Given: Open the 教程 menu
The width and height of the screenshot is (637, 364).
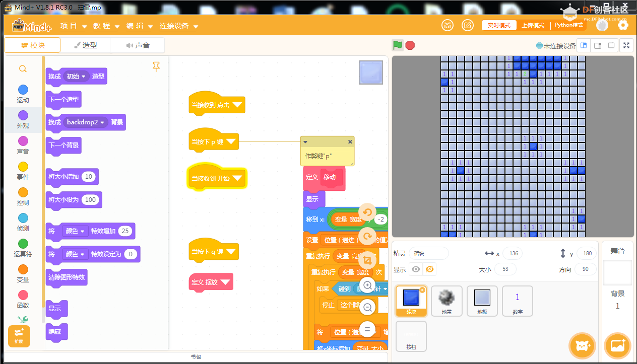Looking at the screenshot, I should tap(106, 26).
